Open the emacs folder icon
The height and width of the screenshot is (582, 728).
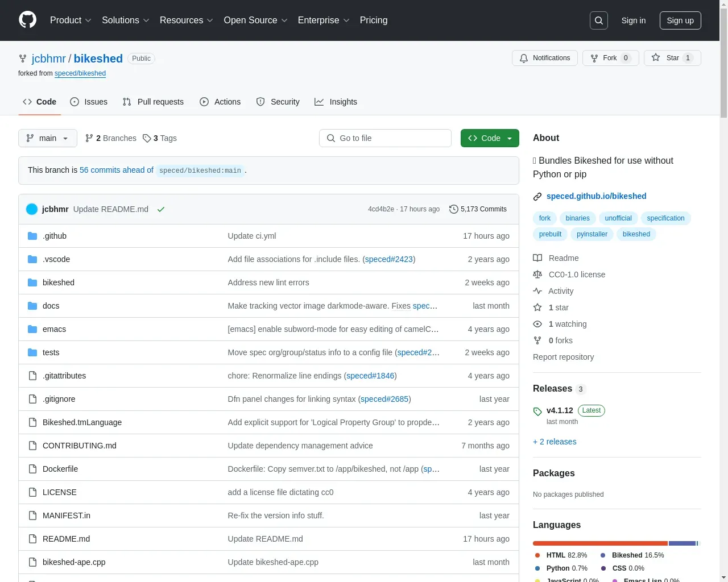[32, 329]
